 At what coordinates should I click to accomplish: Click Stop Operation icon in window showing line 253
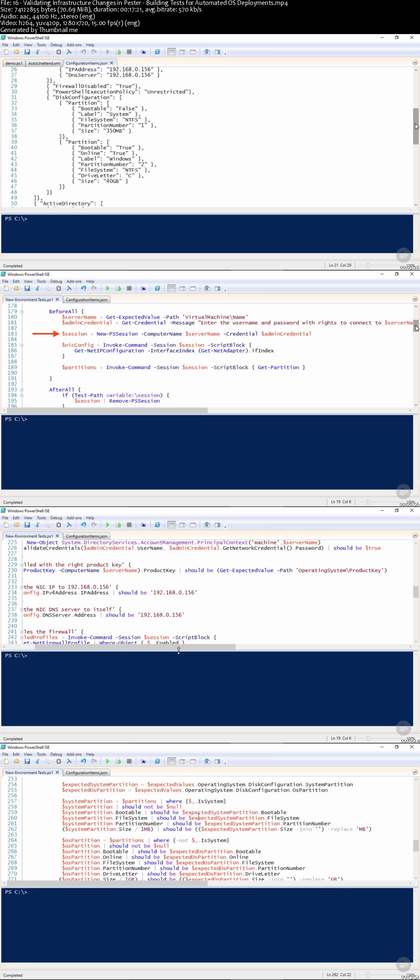pos(129,762)
